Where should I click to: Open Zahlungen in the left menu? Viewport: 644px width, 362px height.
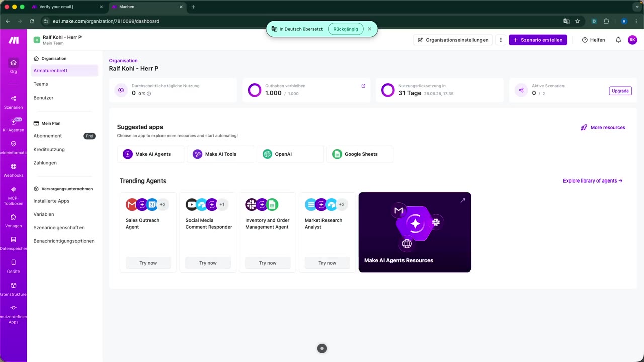coord(45,163)
